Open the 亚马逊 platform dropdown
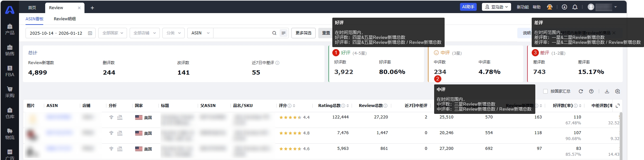 (x=496, y=7)
